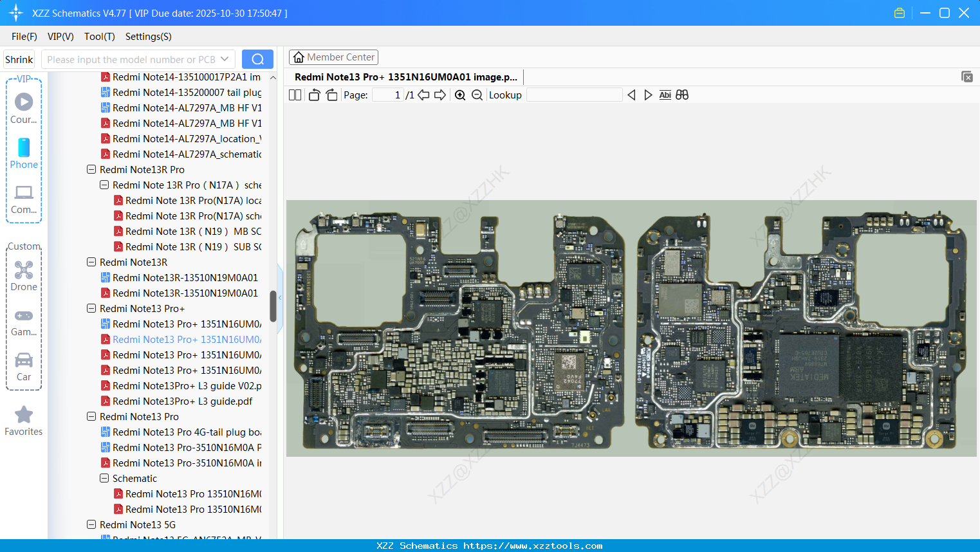This screenshot has height=552, width=980.
Task: Click the binoculars search icon
Action: click(x=682, y=95)
